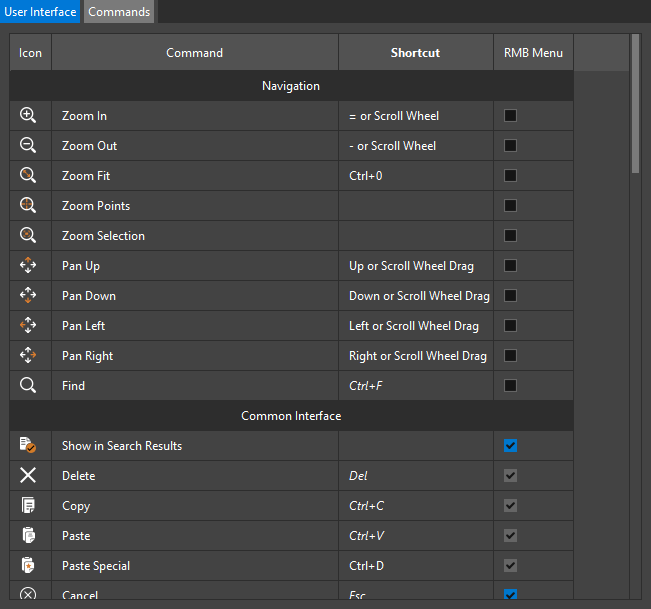Click the Show in Search Results icon
This screenshot has height=609, width=651.
point(28,445)
